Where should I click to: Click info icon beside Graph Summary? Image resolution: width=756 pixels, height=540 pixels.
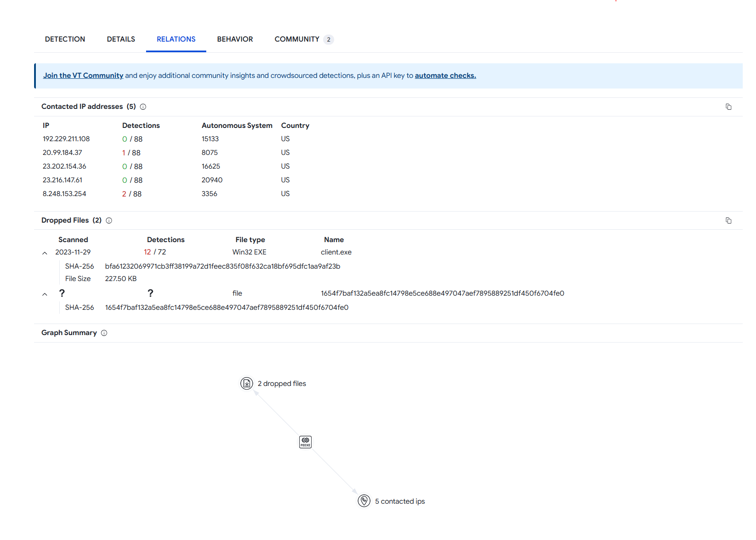(x=104, y=333)
